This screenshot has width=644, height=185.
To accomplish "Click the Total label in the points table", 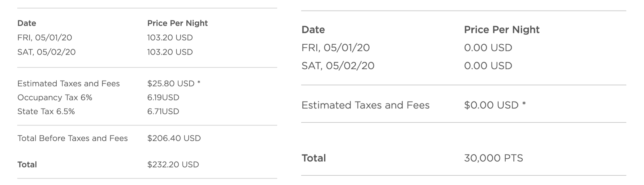I will click(x=313, y=158).
